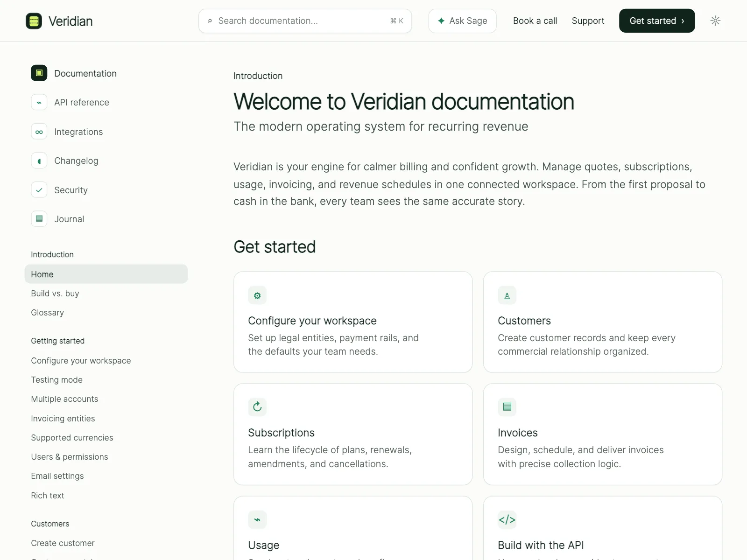Click the code brackets icon on API card
The height and width of the screenshot is (560, 747).
click(507, 519)
